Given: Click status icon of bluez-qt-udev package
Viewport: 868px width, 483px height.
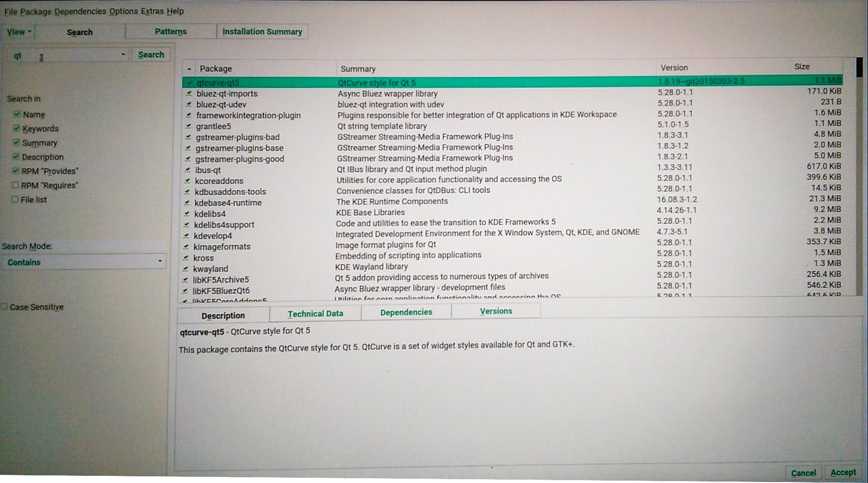Looking at the screenshot, I should point(189,105).
